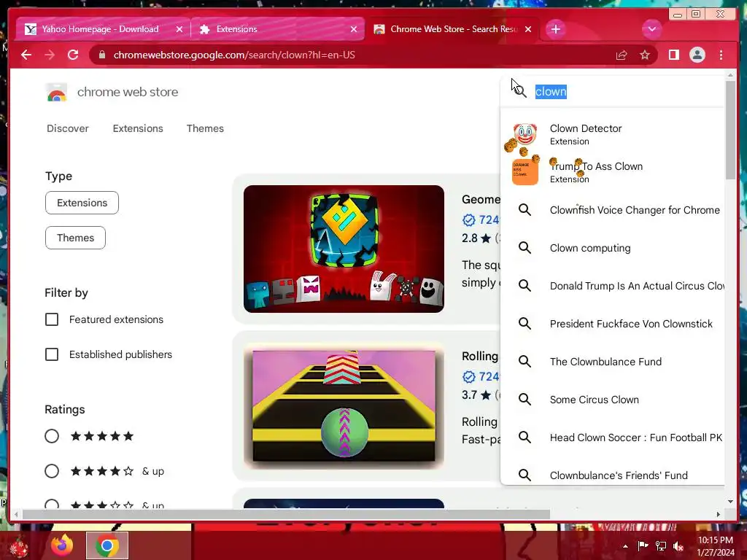Click the magnifier icon beside Clown computing
The image size is (747, 560).
coord(525,248)
